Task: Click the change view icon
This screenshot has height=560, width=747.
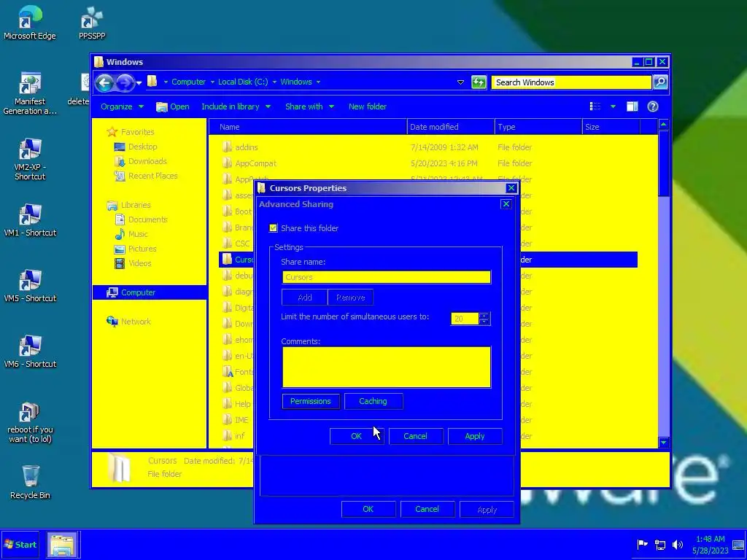Action: coord(595,106)
